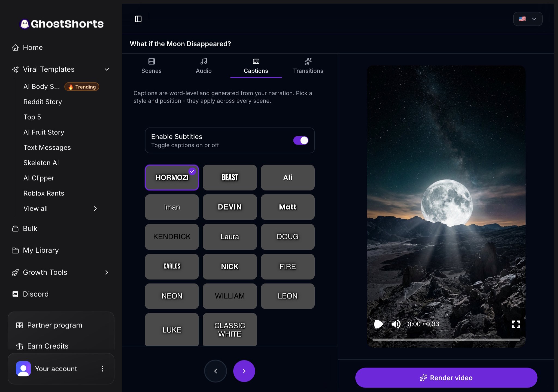The height and width of the screenshot is (392, 558).
Task: Select the HORMOZI caption style
Action: 172,177
